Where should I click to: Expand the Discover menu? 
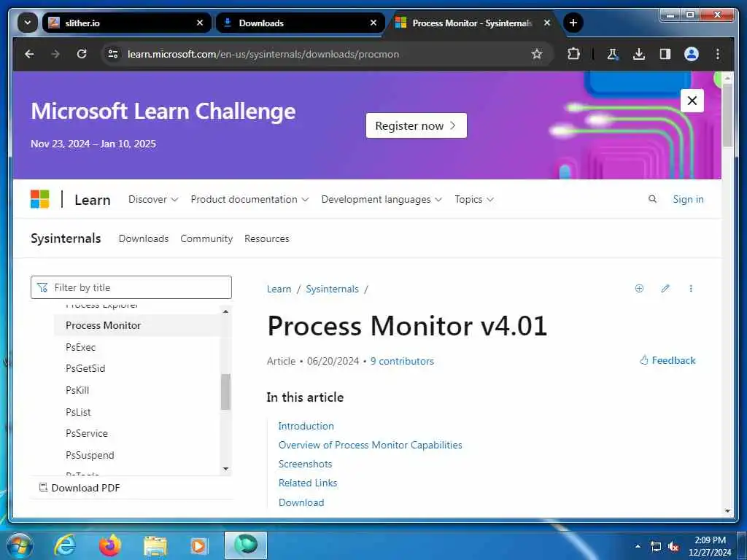coord(153,200)
